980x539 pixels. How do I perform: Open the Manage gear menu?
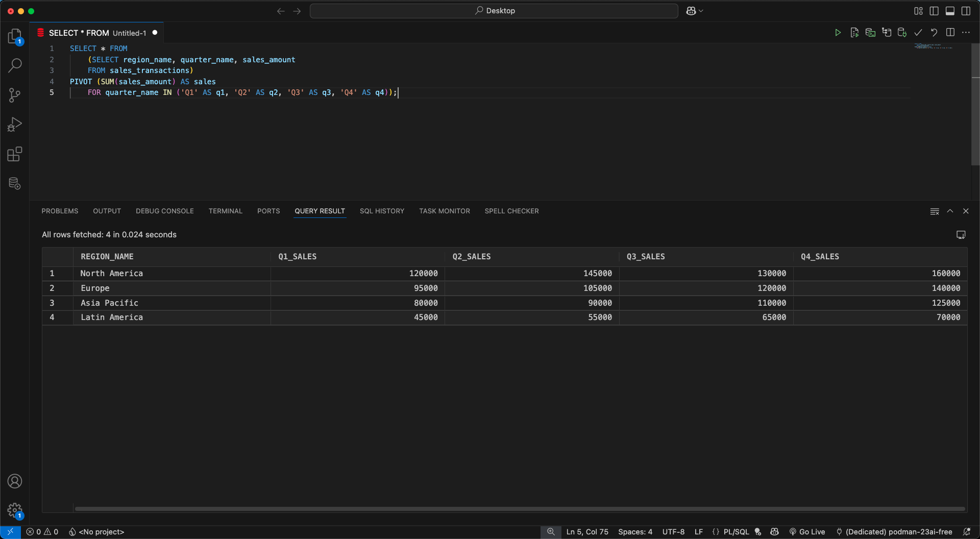[x=15, y=510]
